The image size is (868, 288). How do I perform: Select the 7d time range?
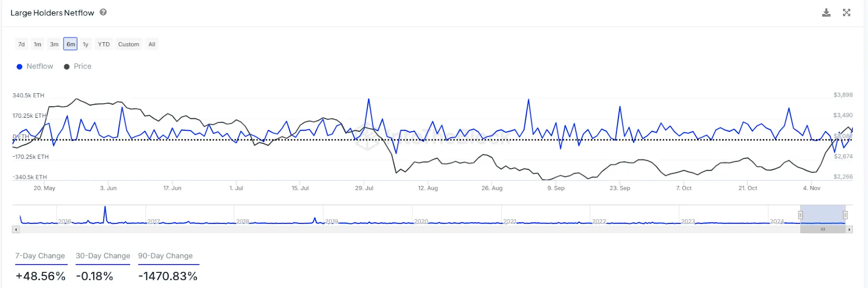click(x=22, y=44)
